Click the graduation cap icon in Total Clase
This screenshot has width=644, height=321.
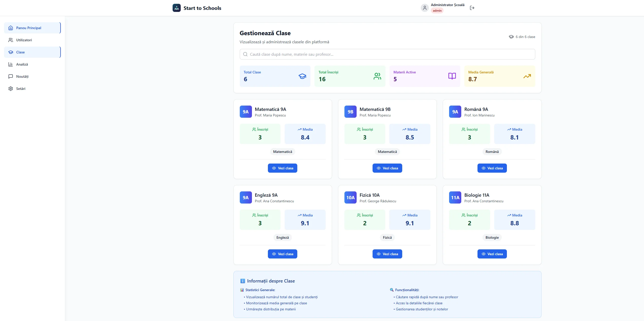point(302,76)
